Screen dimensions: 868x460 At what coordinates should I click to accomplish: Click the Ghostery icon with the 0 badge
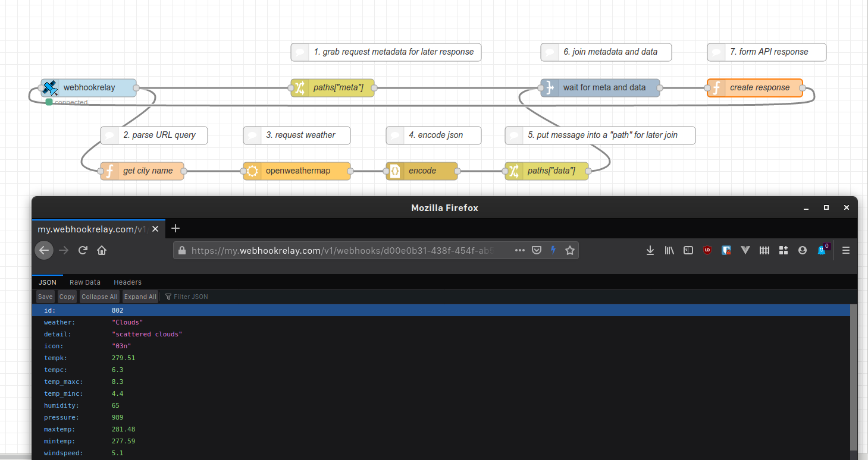821,250
